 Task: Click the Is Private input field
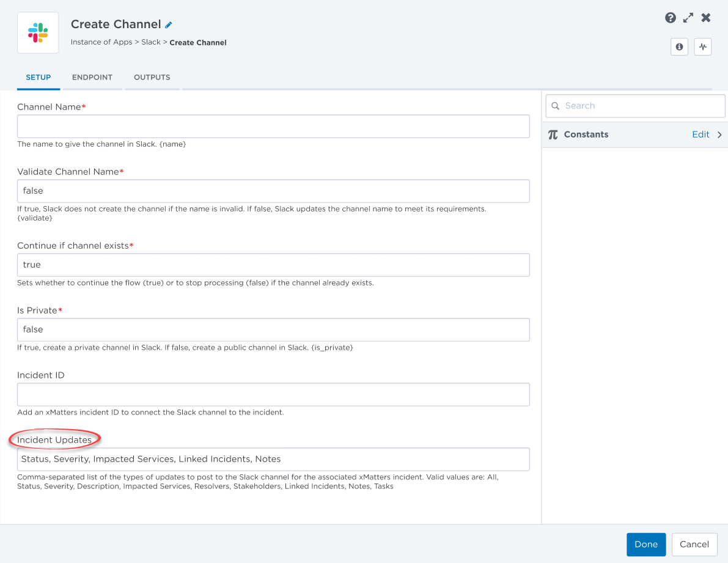click(273, 329)
